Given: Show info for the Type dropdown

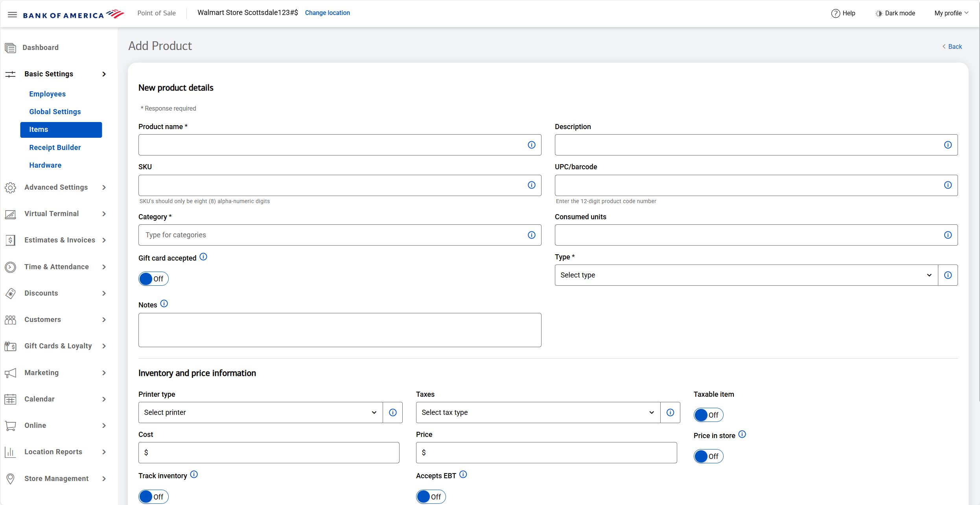Looking at the screenshot, I should point(948,275).
